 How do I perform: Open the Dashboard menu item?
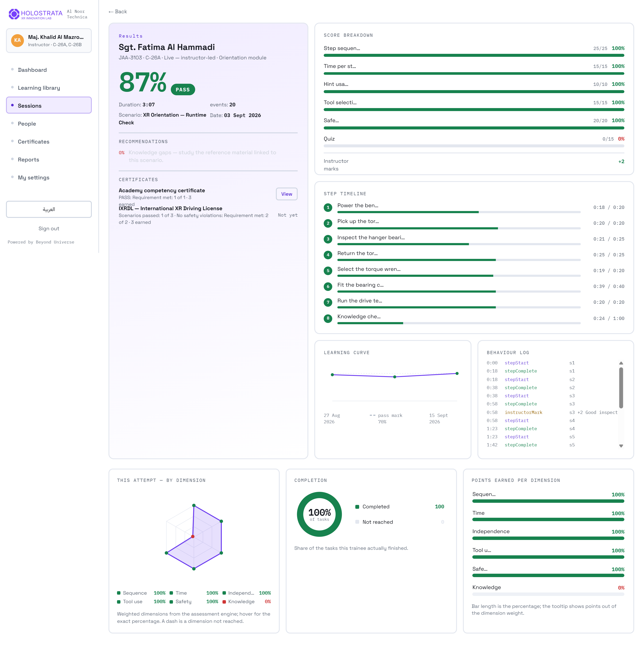click(x=49, y=70)
